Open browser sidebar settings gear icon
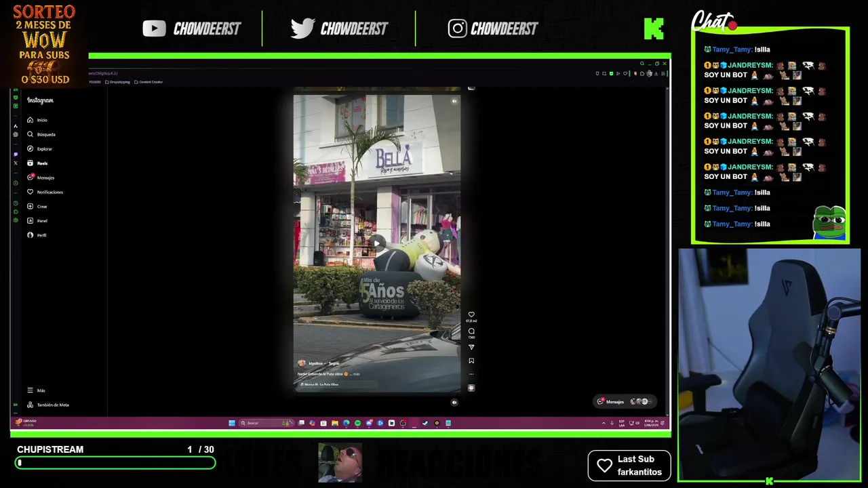Image resolution: width=868 pixels, height=488 pixels. (x=16, y=220)
